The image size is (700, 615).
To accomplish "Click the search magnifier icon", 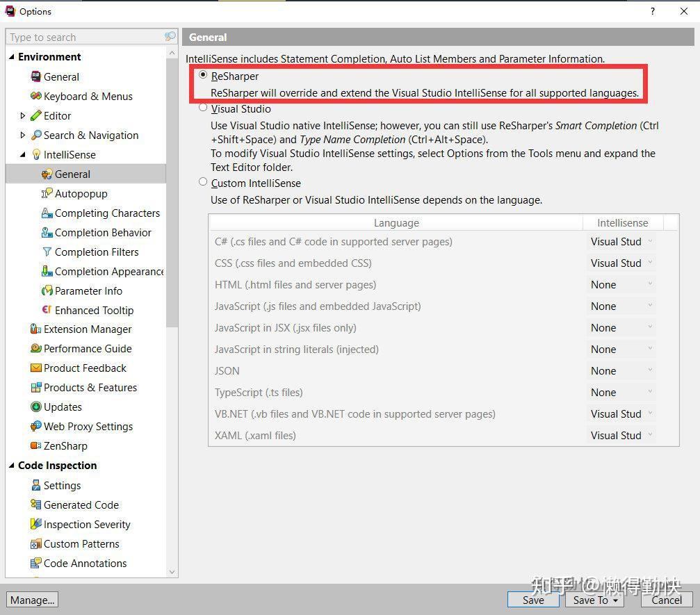I will click(x=170, y=35).
